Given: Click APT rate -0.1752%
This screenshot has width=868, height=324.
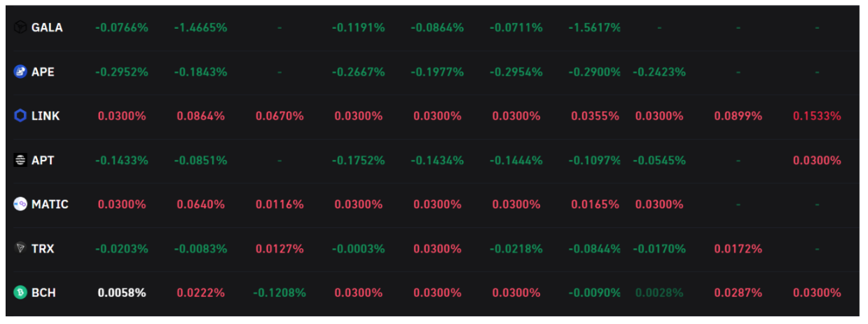Looking at the screenshot, I should pos(358,160).
